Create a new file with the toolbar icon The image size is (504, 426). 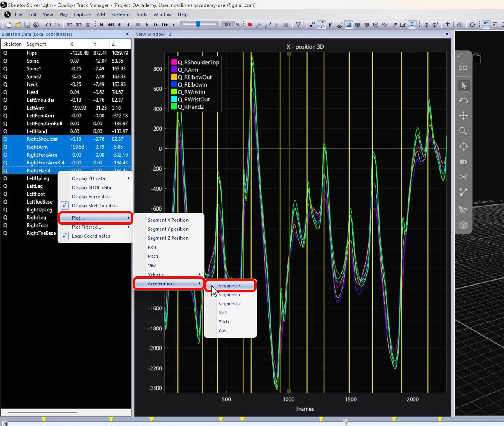[x=9, y=25]
